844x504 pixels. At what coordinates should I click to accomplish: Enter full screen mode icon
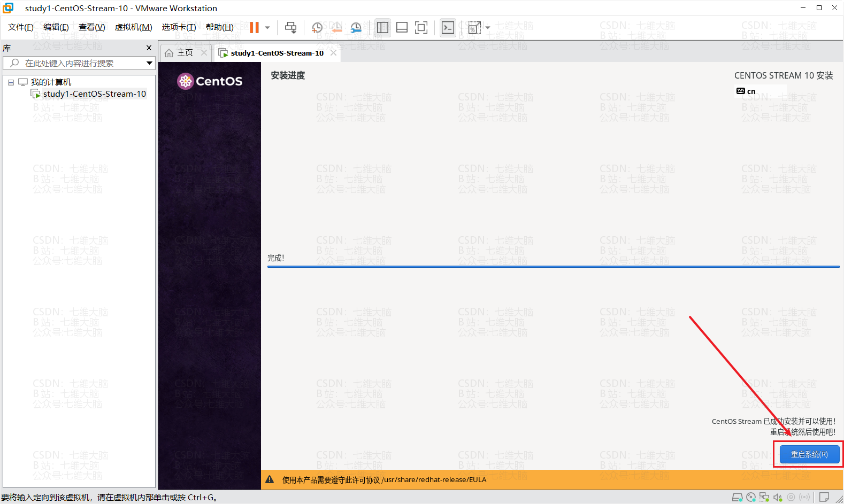(x=421, y=27)
